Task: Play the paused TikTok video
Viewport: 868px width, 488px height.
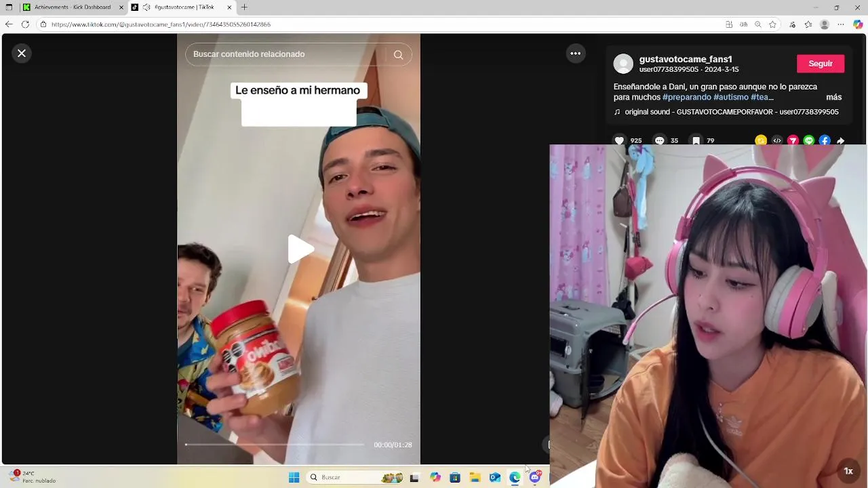Action: pyautogui.click(x=300, y=249)
